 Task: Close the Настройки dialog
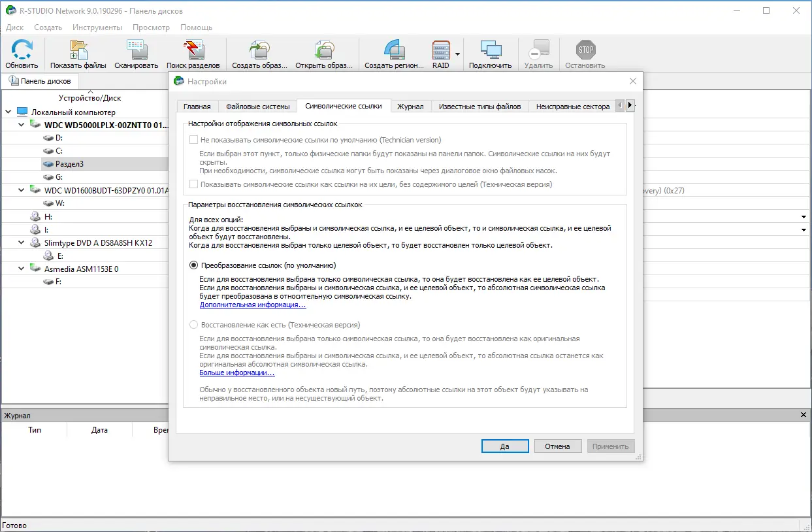[x=632, y=81]
